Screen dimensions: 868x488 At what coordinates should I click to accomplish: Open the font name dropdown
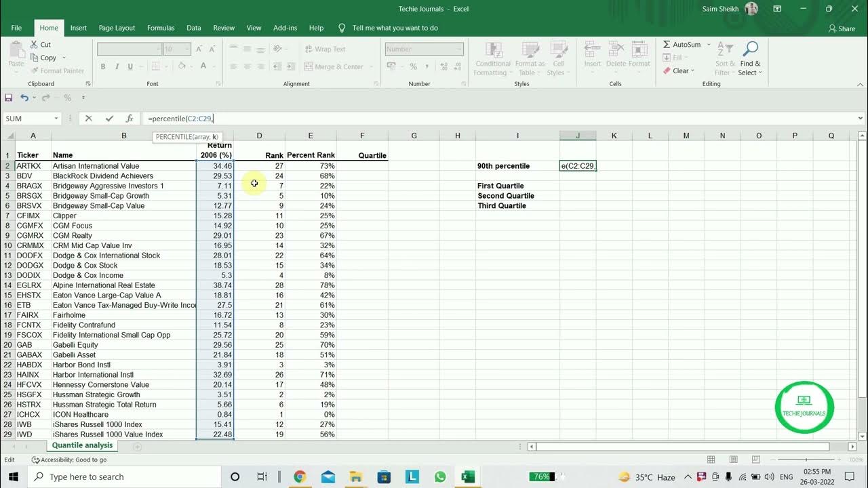pos(158,49)
